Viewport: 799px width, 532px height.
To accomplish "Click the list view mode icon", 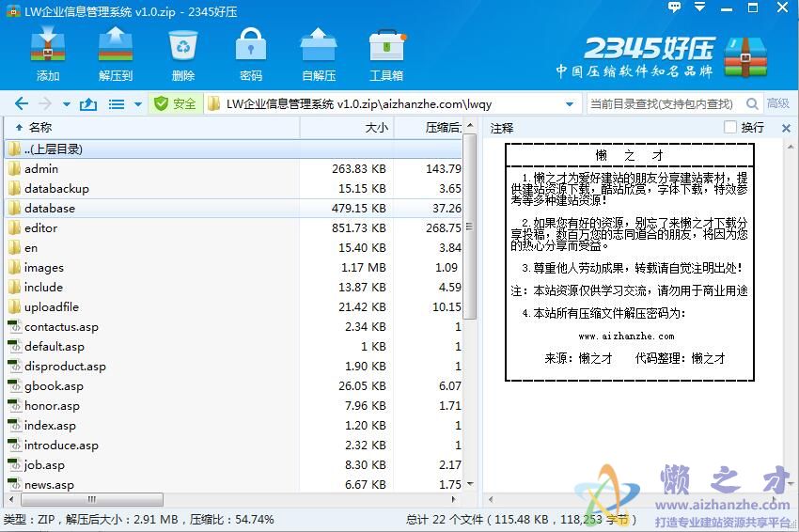I will (117, 104).
